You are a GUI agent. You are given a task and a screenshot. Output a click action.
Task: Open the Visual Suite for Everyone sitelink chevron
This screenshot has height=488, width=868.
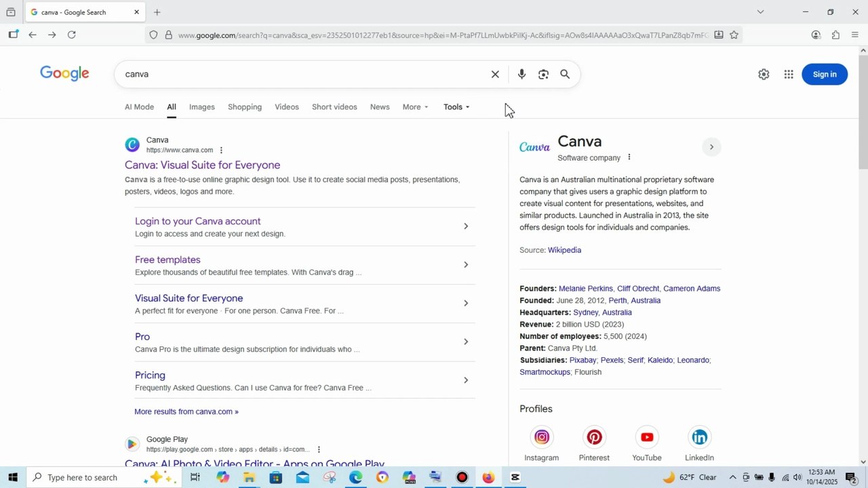pos(466,304)
